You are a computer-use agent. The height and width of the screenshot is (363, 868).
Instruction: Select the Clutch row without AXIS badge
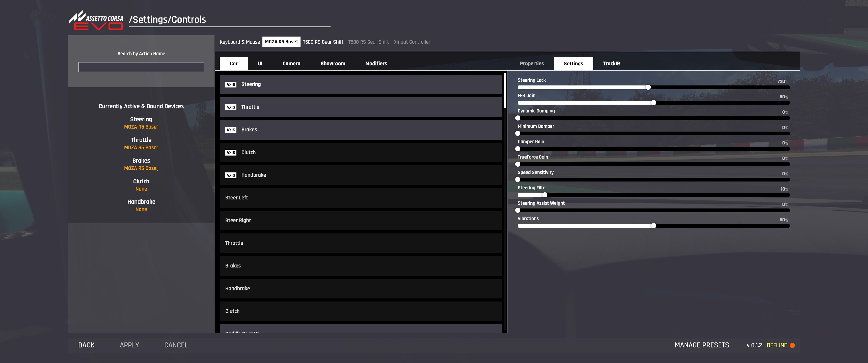[x=361, y=311]
